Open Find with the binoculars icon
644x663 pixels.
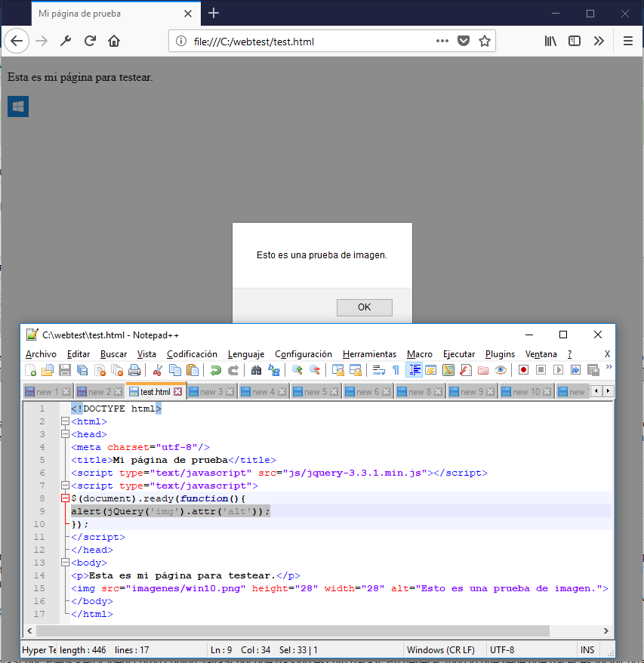tap(256, 371)
